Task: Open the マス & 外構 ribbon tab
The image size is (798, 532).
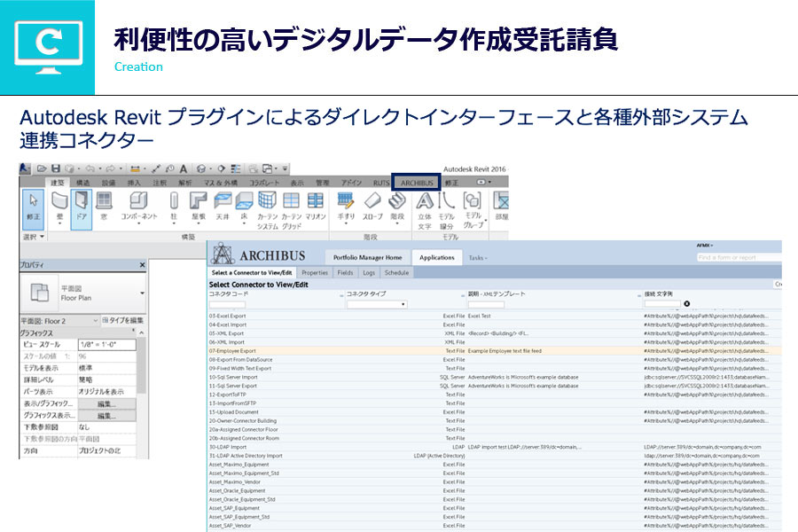Action: pyautogui.click(x=221, y=183)
